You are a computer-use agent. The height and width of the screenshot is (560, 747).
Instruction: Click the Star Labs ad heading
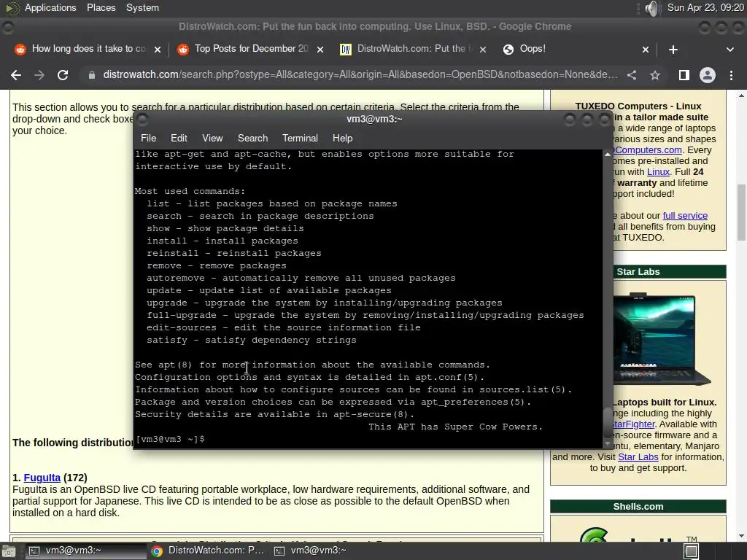click(x=638, y=272)
